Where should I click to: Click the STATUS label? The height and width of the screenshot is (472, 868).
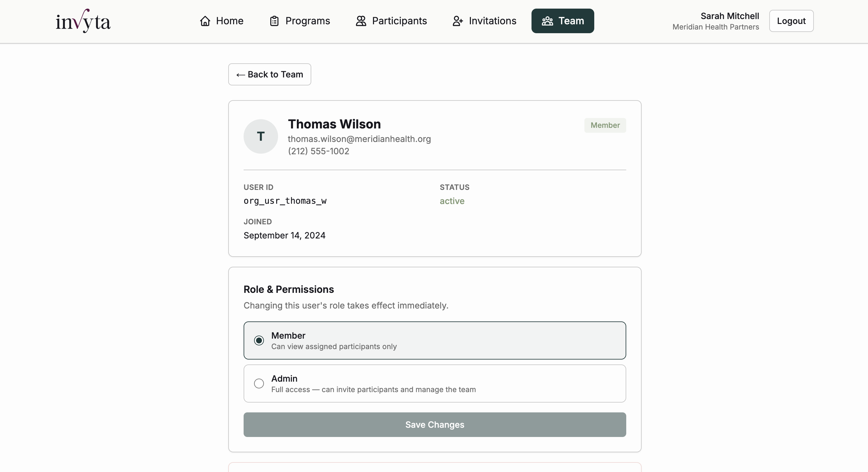click(x=455, y=187)
